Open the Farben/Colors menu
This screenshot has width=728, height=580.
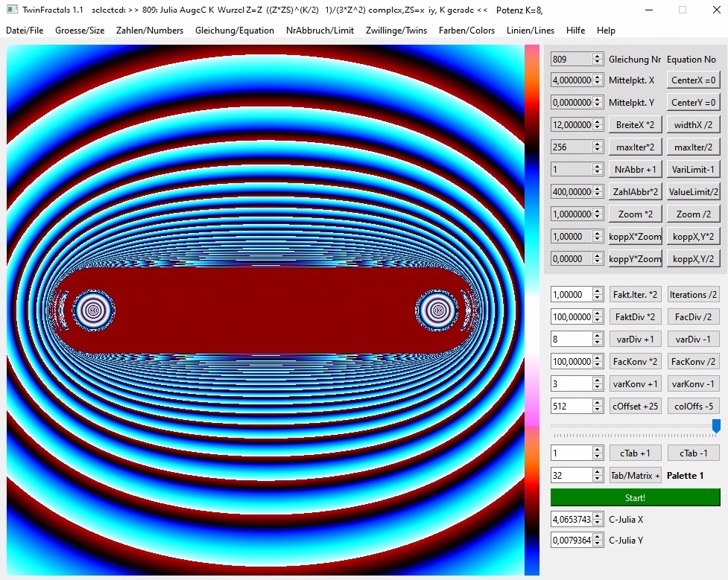point(466,31)
